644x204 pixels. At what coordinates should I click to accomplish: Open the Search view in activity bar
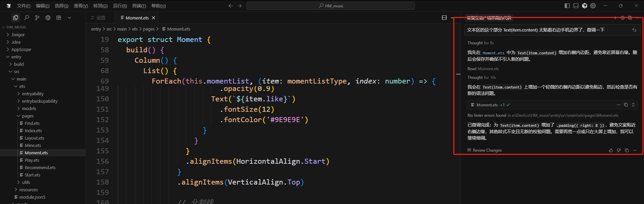coord(26,18)
